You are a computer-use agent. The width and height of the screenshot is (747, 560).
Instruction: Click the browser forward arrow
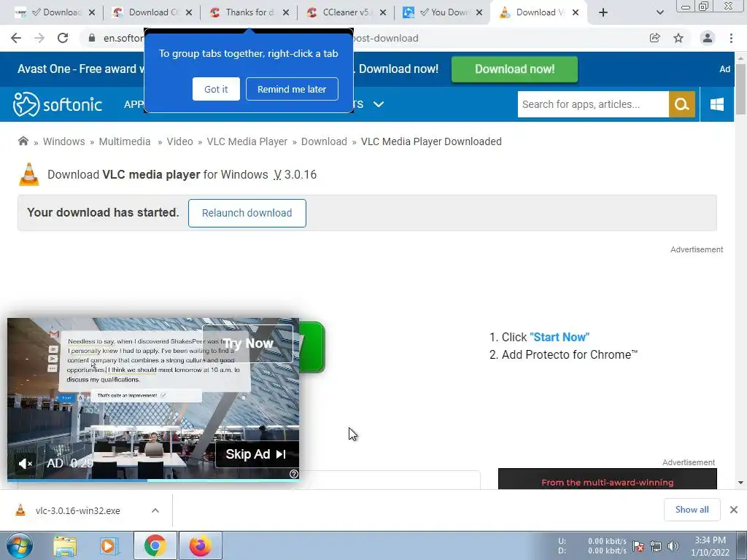point(39,38)
